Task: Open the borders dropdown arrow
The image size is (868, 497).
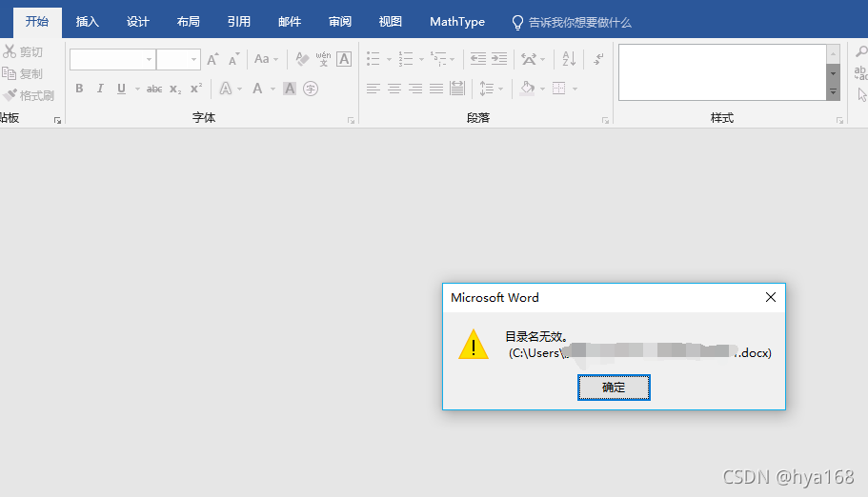Action: point(575,89)
